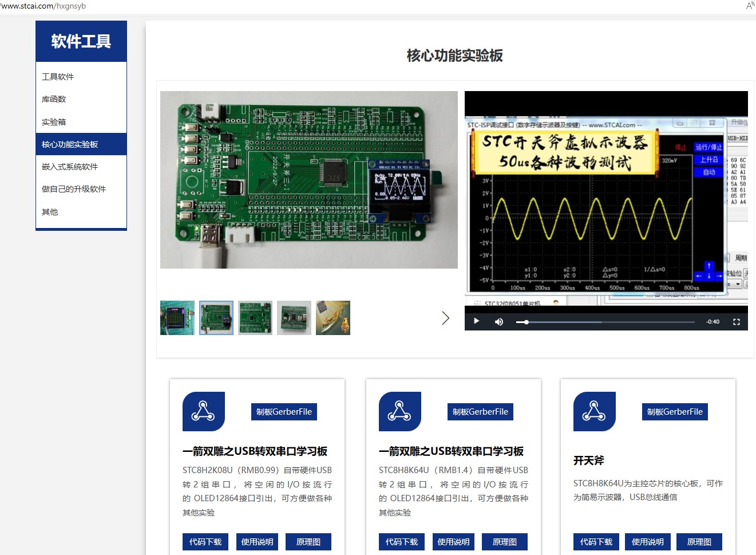This screenshot has width=756, height=555.
Task: Open the 其他 sidebar item
Action: click(x=81, y=212)
